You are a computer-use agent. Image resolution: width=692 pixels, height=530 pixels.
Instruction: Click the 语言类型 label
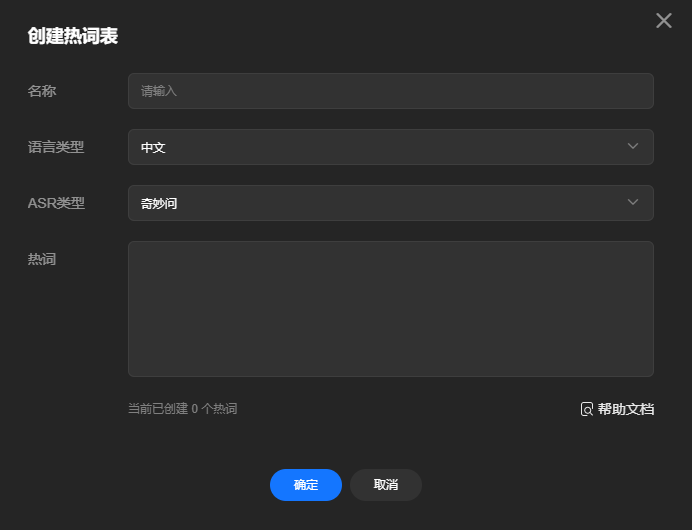[x=56, y=147]
